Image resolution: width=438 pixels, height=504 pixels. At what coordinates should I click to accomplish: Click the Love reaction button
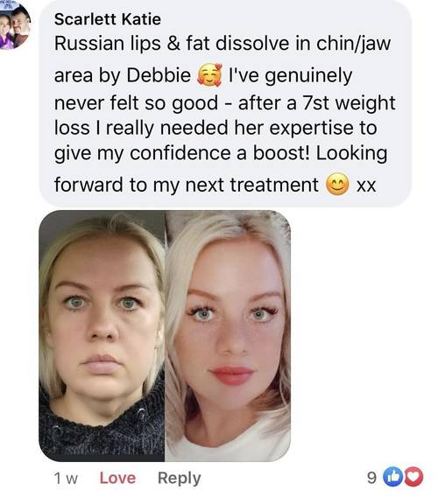117,478
